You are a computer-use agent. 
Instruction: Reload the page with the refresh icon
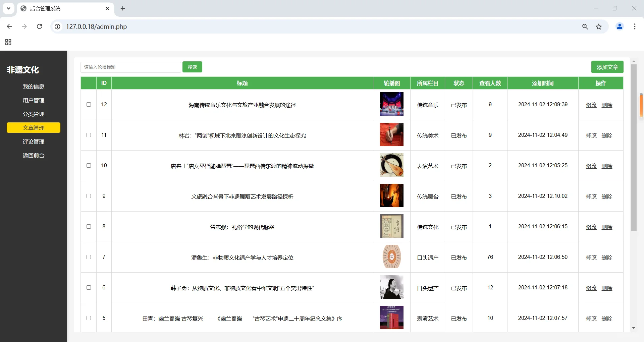click(39, 26)
